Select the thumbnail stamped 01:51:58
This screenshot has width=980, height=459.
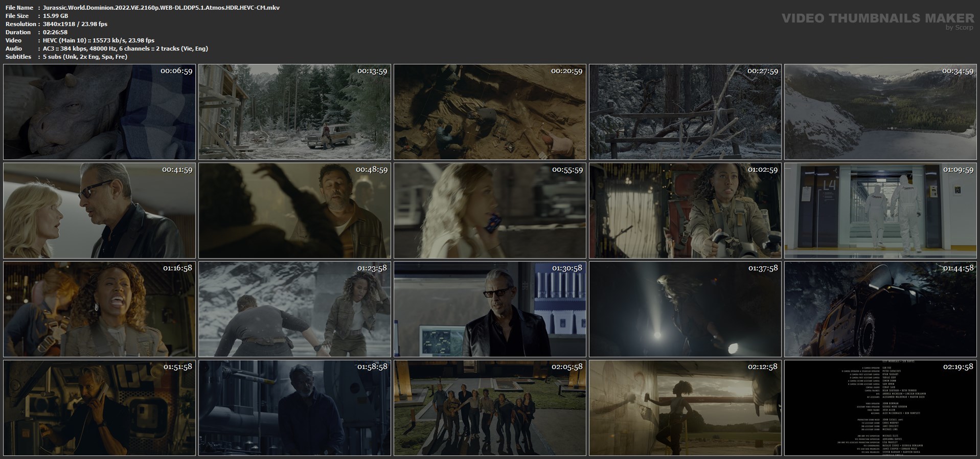click(99, 408)
